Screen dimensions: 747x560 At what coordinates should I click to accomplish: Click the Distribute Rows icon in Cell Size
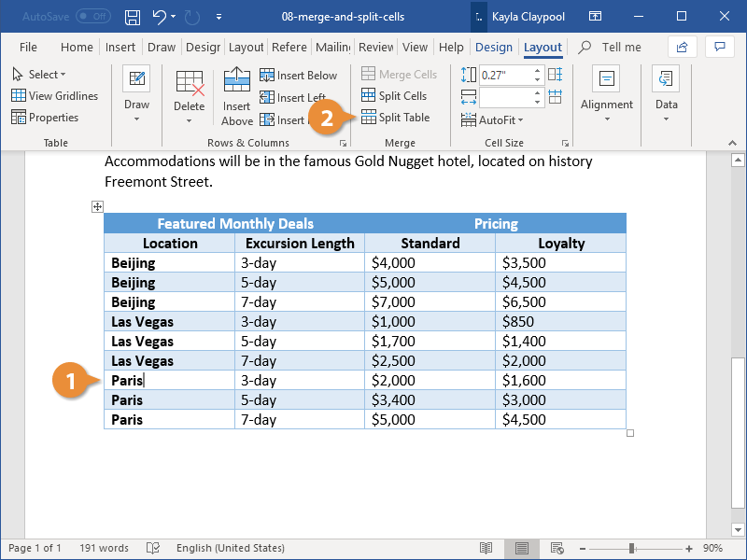(x=555, y=75)
